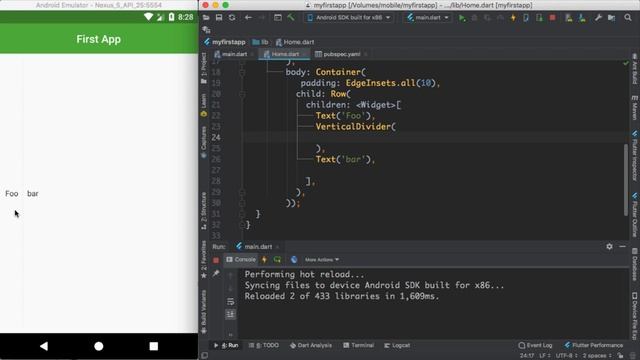The image size is (640, 360).
Task: Open Run panel settings gear icon
Action: (x=609, y=246)
